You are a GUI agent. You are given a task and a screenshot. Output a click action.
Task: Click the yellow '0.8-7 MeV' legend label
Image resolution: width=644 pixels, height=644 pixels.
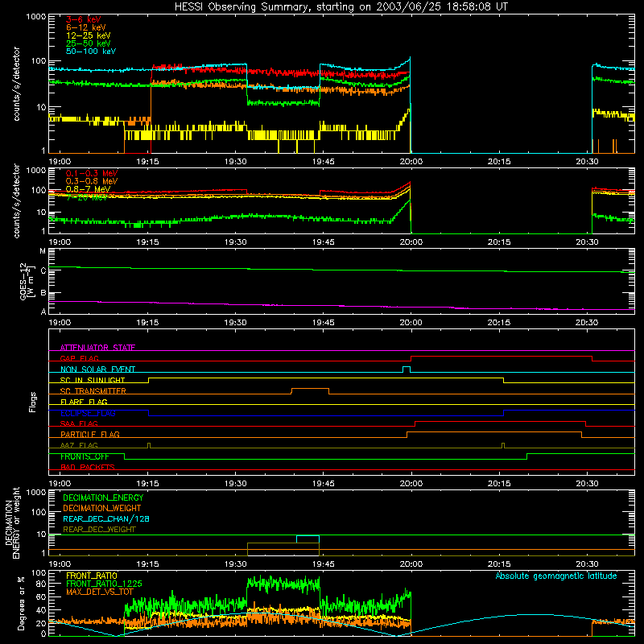(x=88, y=189)
